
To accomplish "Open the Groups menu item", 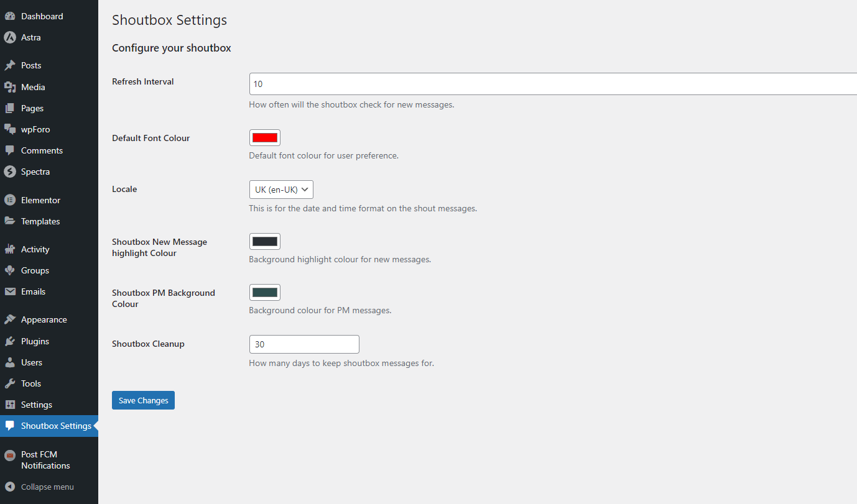I will [49, 270].
